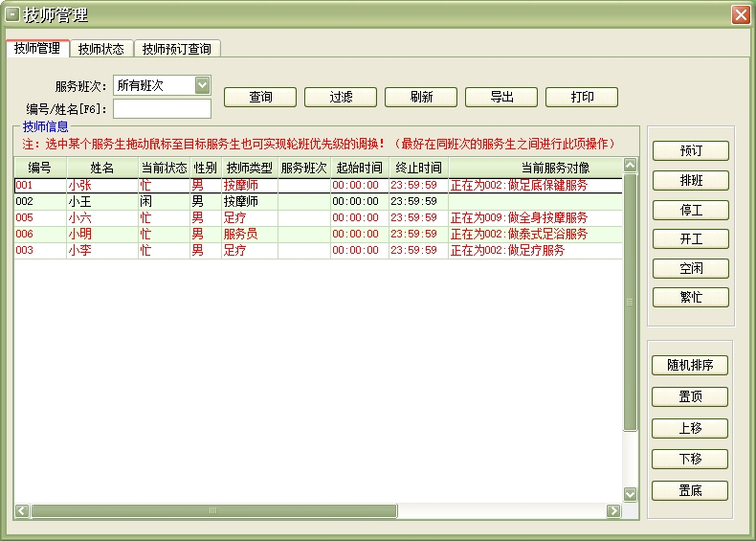756x541 pixels.
Task: Click the 查询 button
Action: point(260,97)
